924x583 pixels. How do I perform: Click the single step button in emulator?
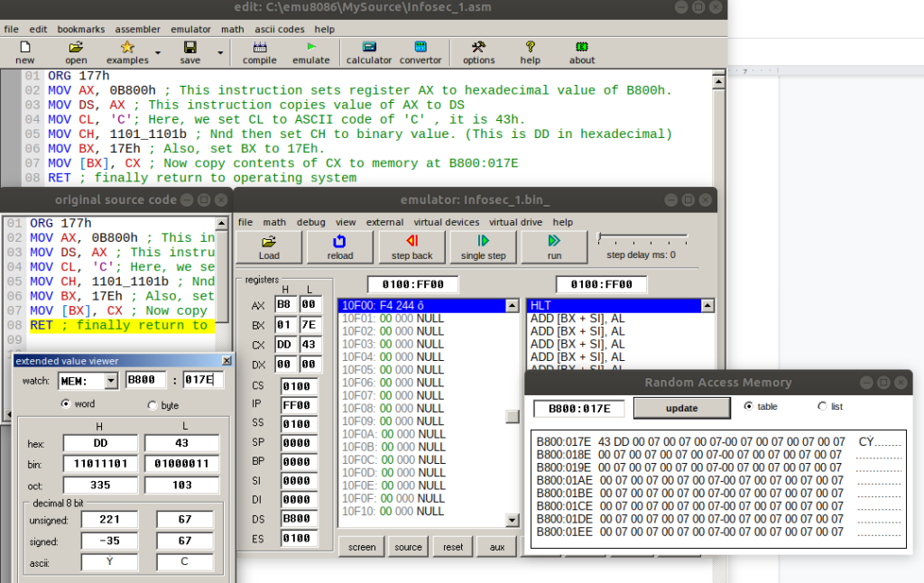[483, 246]
